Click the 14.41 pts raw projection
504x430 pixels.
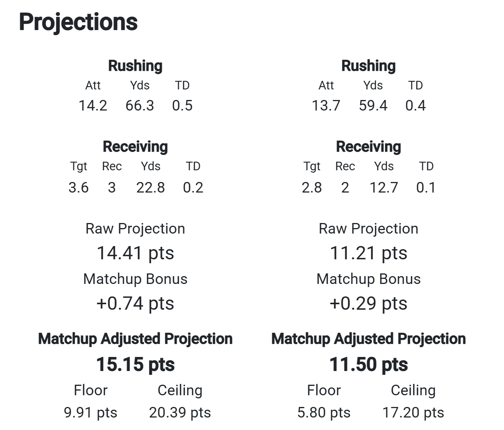(x=135, y=253)
